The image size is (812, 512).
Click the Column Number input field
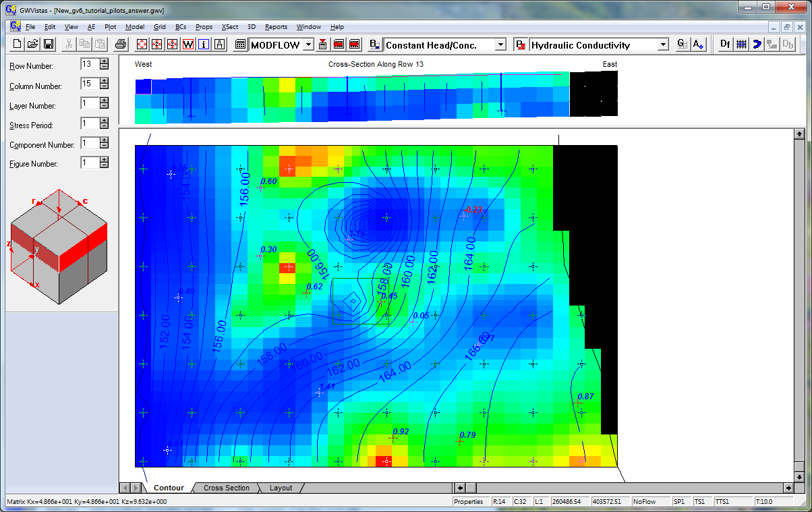point(88,84)
